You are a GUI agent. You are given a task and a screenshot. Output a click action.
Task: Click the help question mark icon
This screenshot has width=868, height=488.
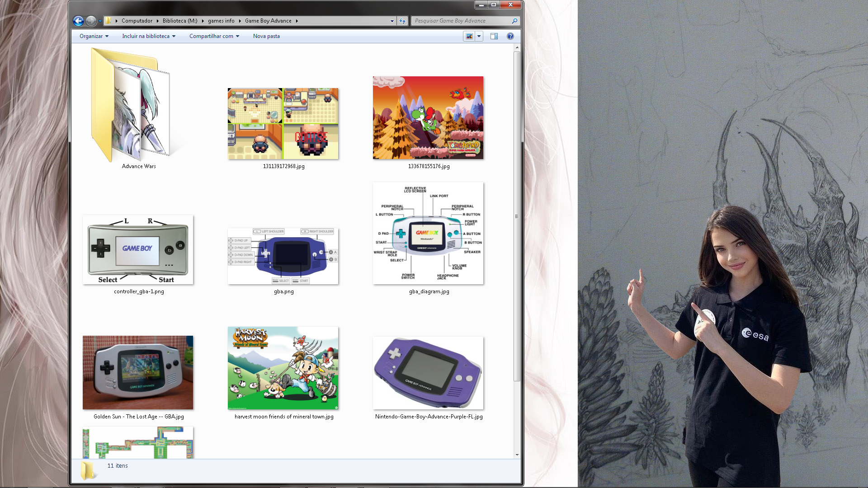point(510,36)
